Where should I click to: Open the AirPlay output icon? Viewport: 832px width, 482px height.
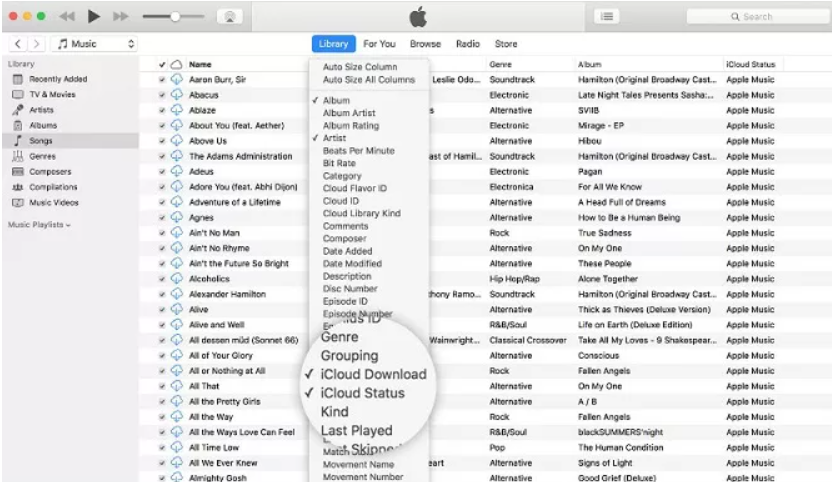tap(230, 16)
